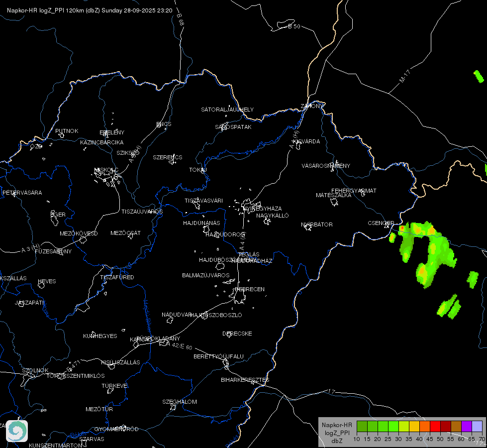Screen dimensions: 487x448
Task: Click the MEZŐKÖVESD town label
Action: (x=79, y=233)
